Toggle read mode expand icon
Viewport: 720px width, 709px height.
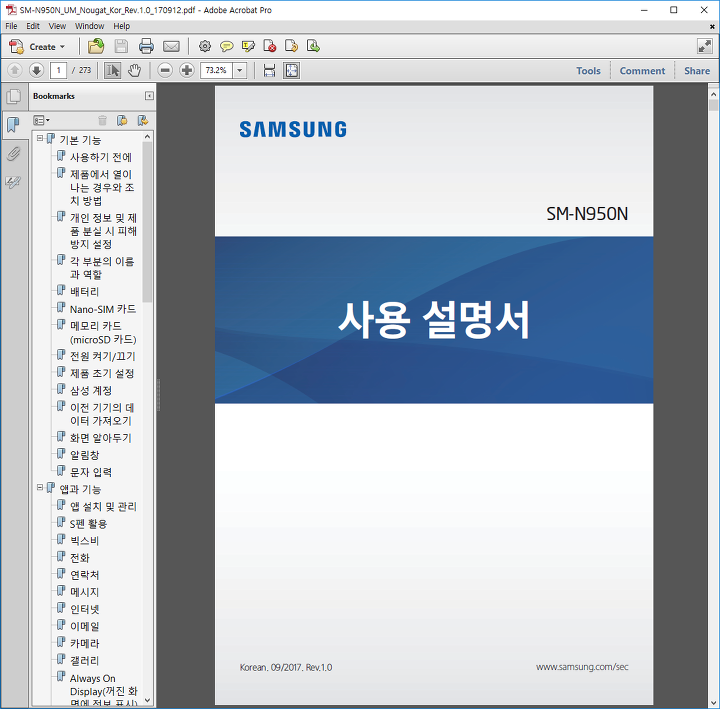click(704, 46)
